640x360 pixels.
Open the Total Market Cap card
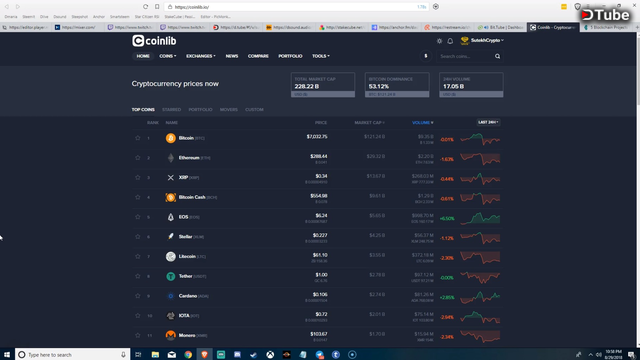pos(323,85)
